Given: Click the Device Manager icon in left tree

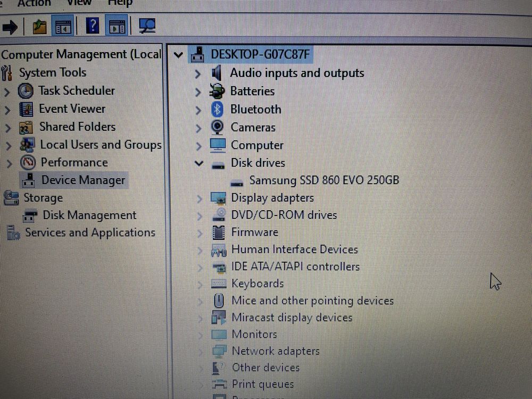Looking at the screenshot, I should 29,180.
